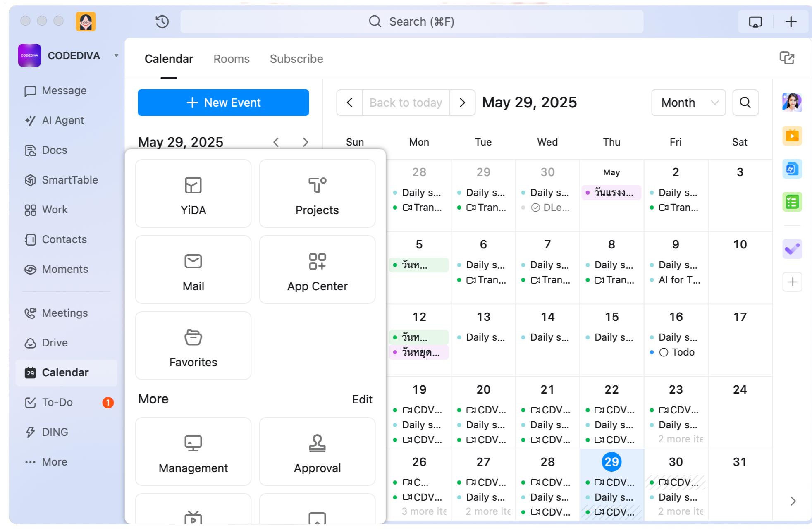Open the Approval app tile
The width and height of the screenshot is (812, 530).
pyautogui.click(x=317, y=451)
